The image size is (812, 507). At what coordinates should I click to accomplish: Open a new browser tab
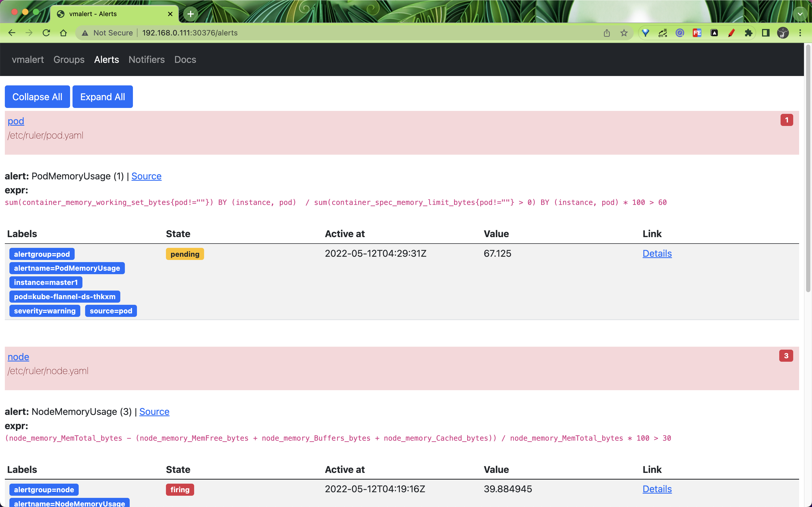[190, 14]
